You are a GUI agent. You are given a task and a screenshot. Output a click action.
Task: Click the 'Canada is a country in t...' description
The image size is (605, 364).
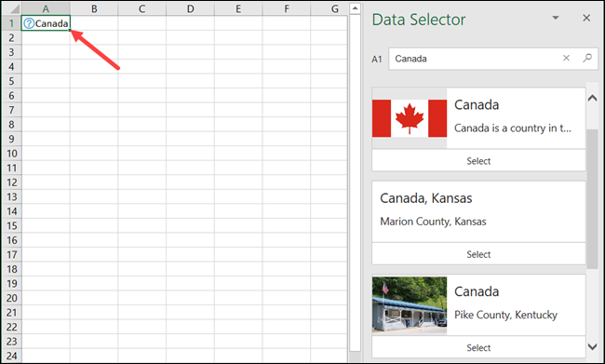[513, 128]
